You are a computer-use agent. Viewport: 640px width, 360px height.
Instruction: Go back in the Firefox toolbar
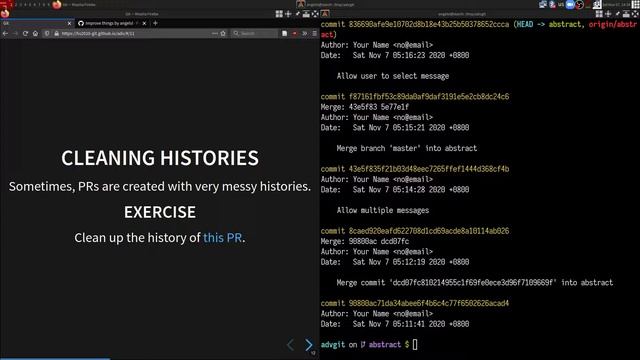[5, 33]
